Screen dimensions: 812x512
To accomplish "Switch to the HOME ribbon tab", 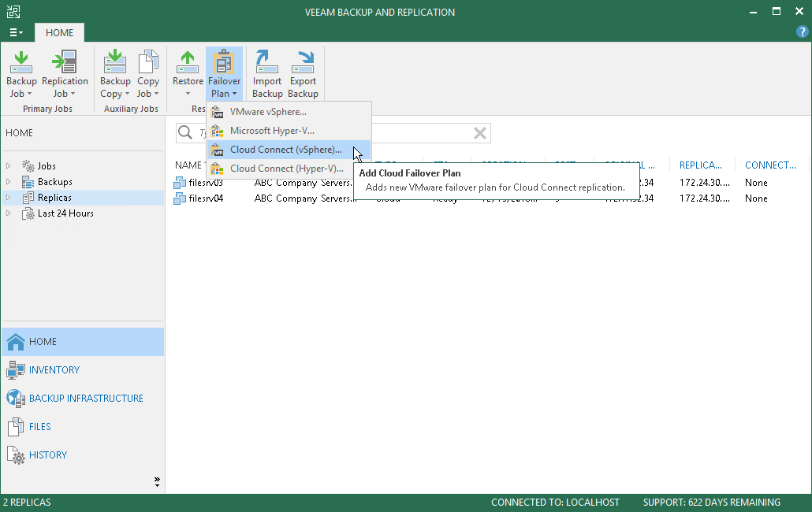I will click(60, 32).
